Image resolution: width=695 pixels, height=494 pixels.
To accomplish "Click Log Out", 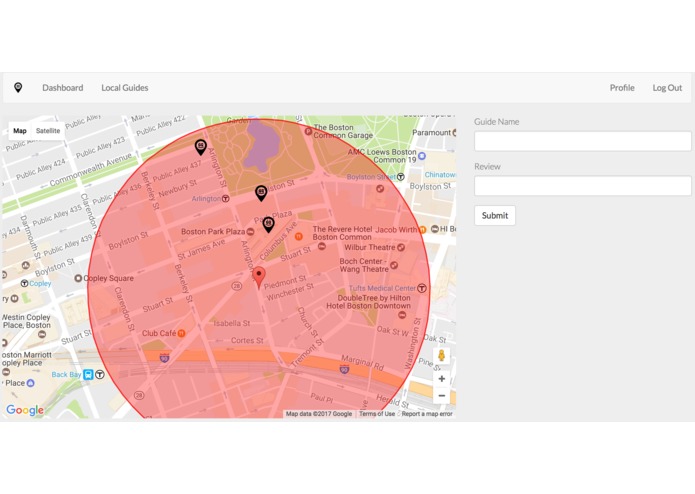I will pos(667,88).
